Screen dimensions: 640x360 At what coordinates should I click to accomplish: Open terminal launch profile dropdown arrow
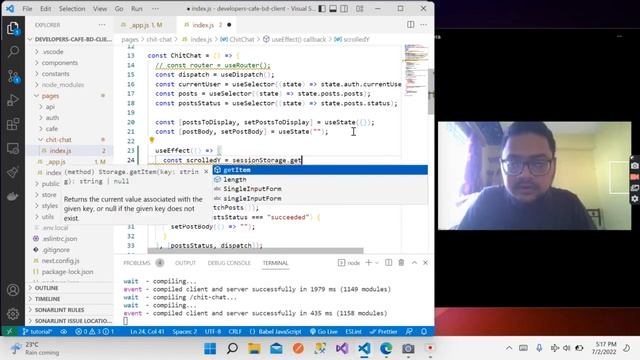click(x=377, y=262)
